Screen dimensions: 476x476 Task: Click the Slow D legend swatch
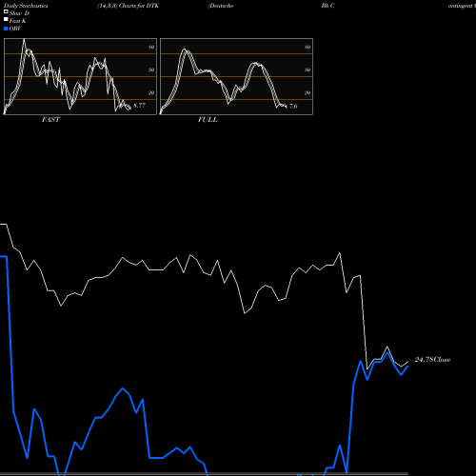[6, 11]
